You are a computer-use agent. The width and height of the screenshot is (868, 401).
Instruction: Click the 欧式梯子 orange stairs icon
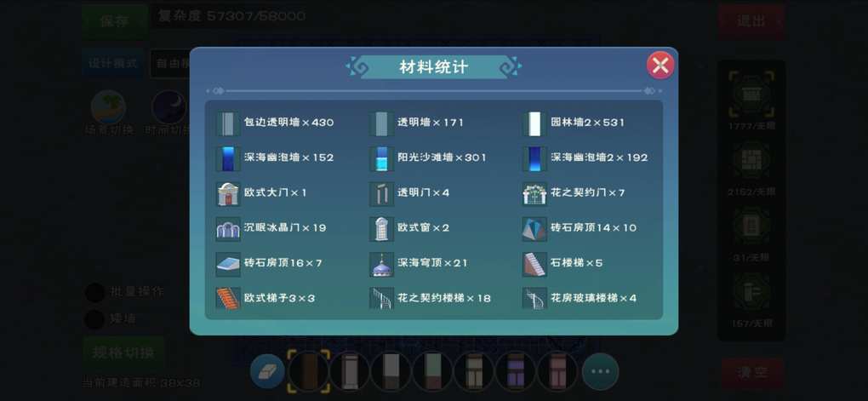[x=227, y=299]
